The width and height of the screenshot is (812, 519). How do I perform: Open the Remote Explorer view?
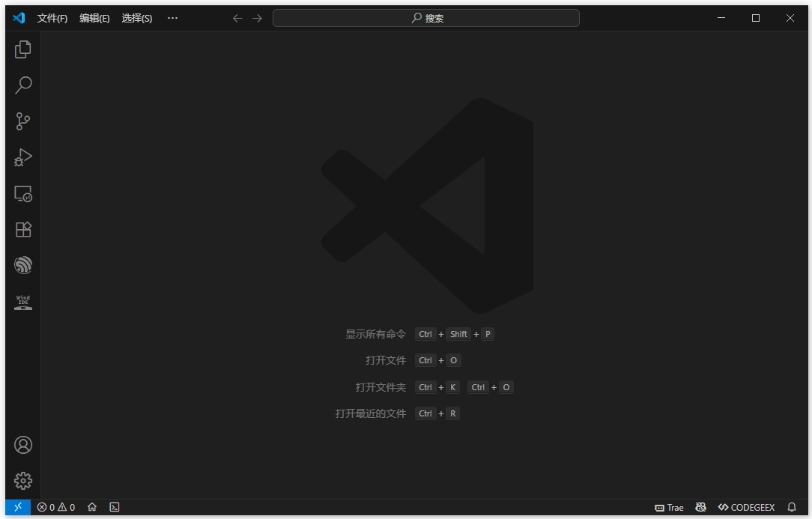[x=22, y=193]
